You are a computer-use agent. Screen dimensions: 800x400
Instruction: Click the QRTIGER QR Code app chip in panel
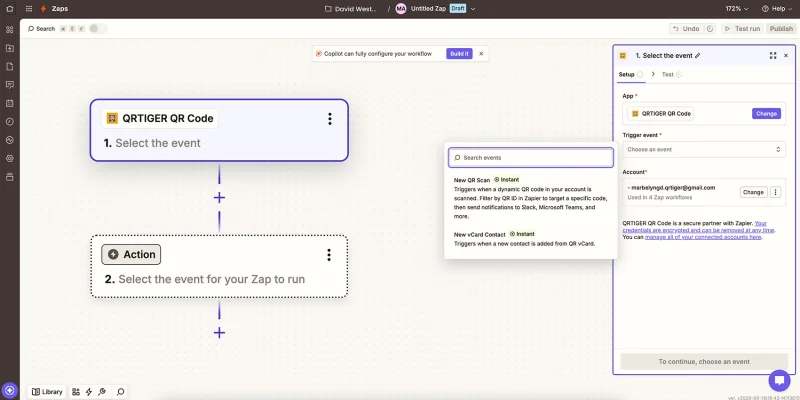click(660, 114)
